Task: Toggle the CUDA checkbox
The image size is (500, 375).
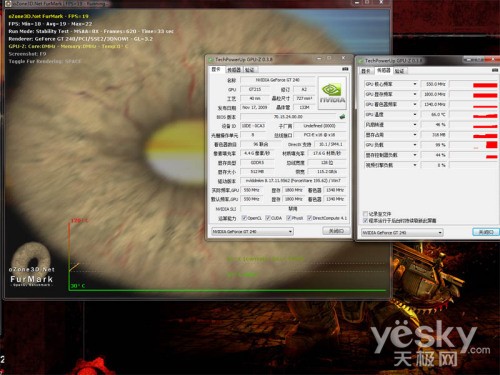Action: 268,218
